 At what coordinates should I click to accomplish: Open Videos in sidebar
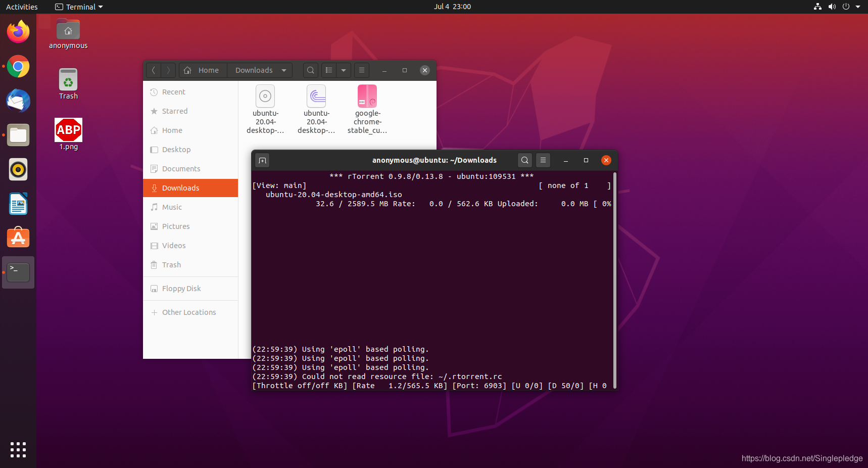190,246
